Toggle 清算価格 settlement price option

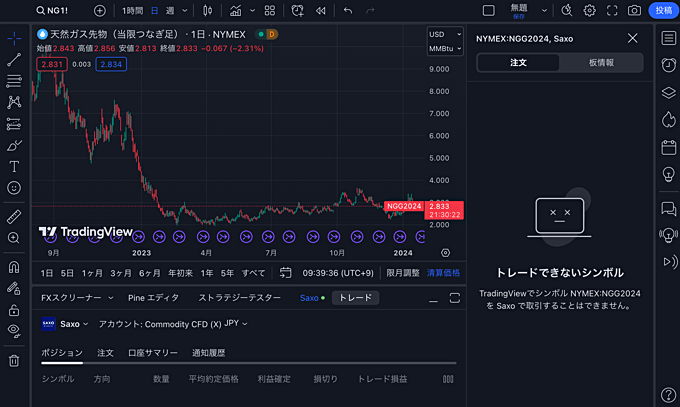(x=443, y=273)
